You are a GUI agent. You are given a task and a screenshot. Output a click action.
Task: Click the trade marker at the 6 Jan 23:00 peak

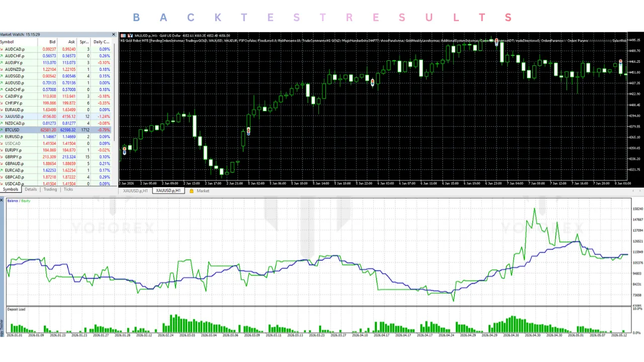point(497,41)
